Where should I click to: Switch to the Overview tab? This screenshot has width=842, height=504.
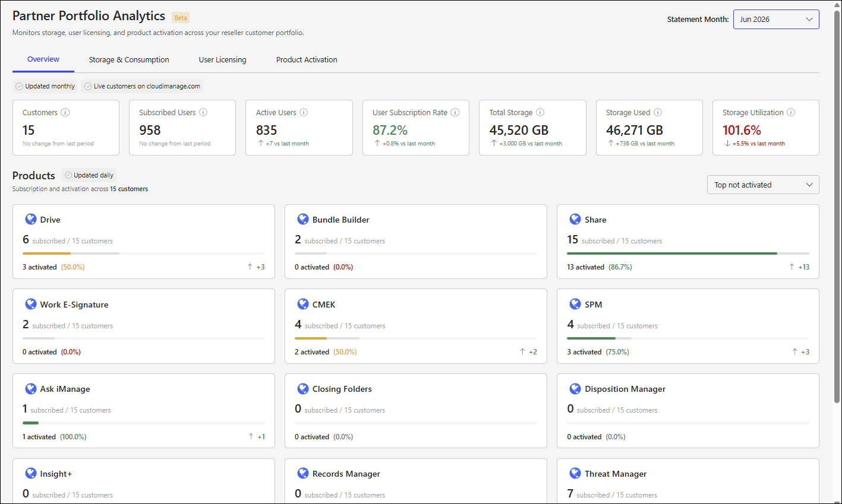click(43, 59)
